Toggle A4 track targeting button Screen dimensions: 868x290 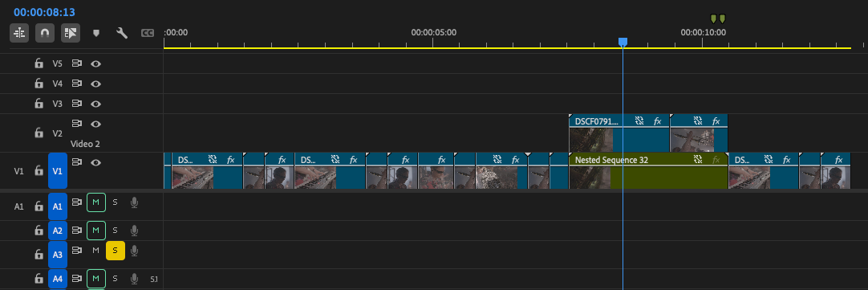[x=58, y=279]
